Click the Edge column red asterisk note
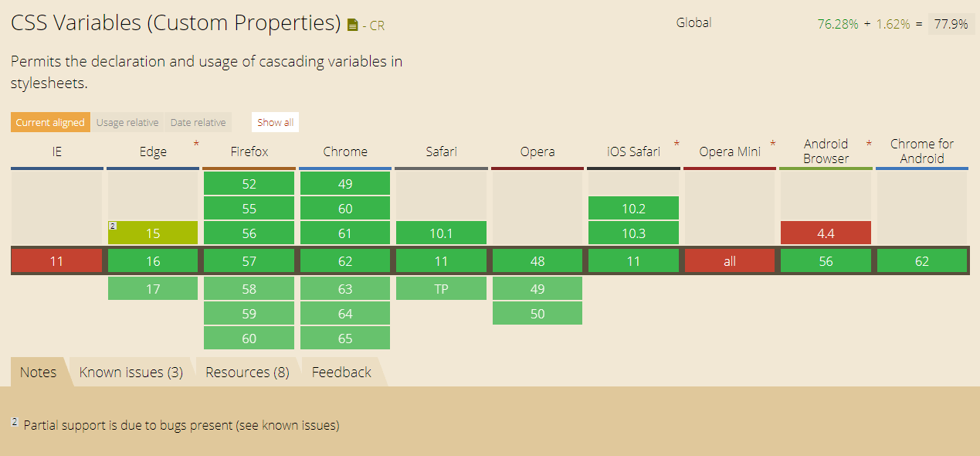 [196, 145]
